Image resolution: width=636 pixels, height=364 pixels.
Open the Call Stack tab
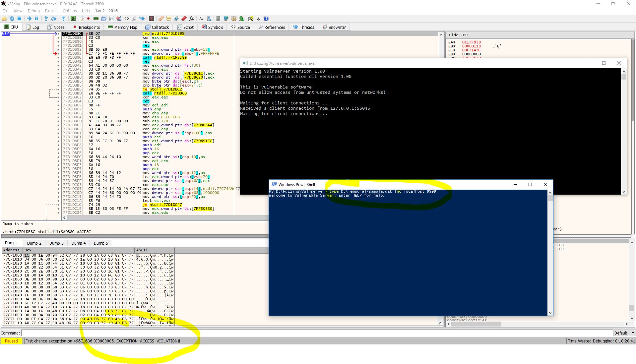tap(157, 27)
